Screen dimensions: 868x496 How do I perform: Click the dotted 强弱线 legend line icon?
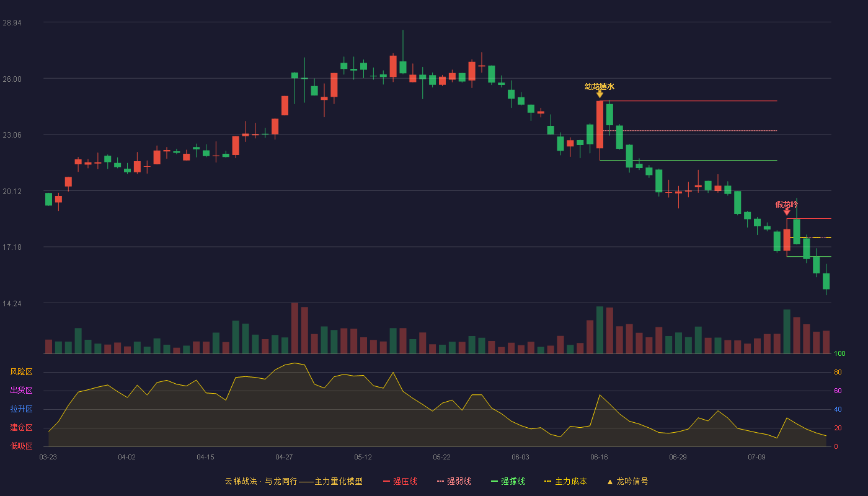click(441, 481)
